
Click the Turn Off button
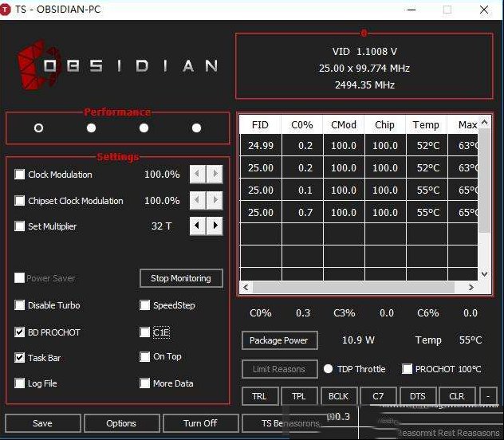201,423
